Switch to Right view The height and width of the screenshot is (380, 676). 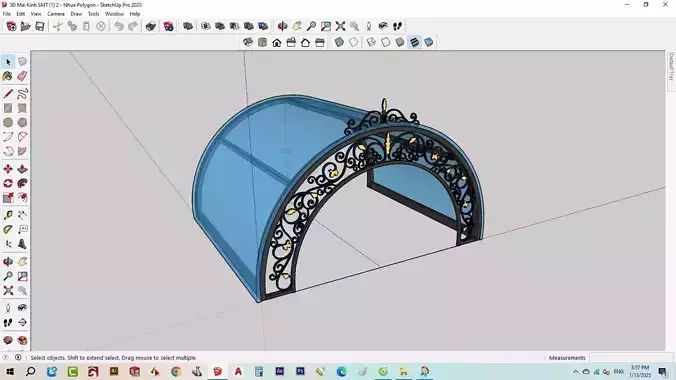coord(291,42)
